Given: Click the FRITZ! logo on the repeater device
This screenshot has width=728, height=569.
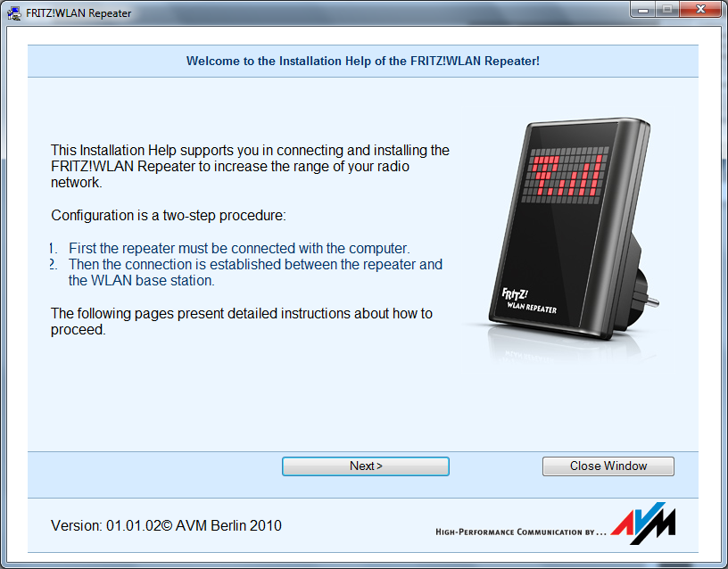Looking at the screenshot, I should coord(517,296).
